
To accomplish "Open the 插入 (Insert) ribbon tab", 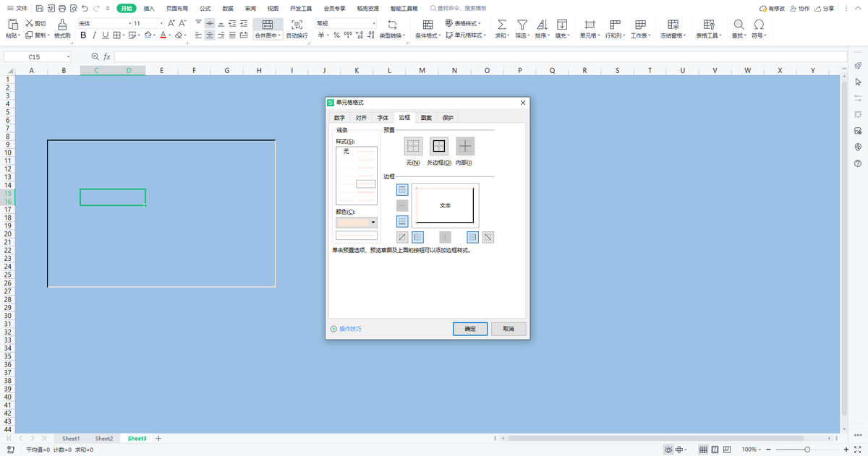I will [149, 8].
